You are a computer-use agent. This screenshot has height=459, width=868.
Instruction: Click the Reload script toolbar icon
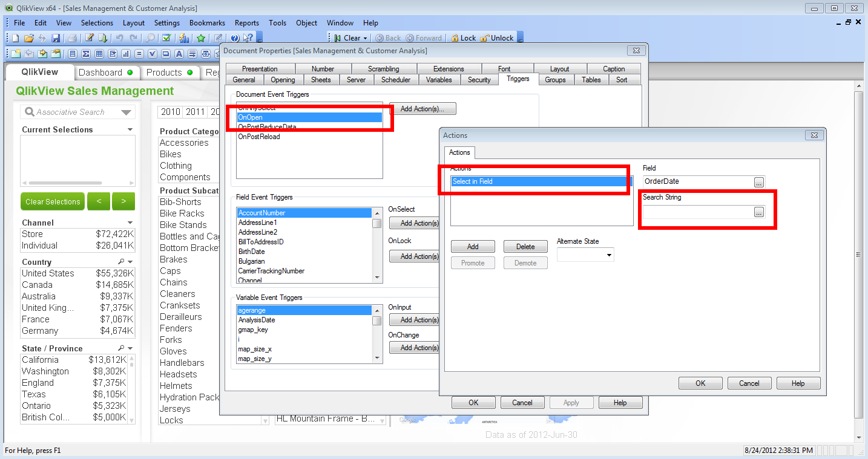pyautogui.click(x=103, y=38)
